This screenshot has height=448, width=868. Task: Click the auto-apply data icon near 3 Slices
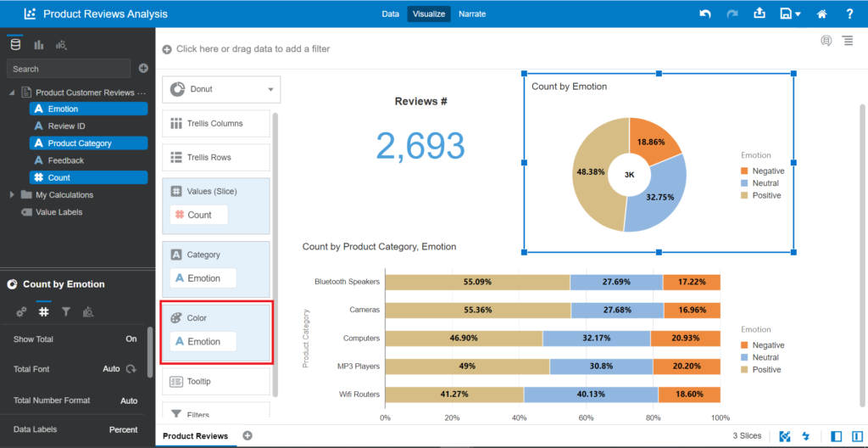(x=784, y=436)
